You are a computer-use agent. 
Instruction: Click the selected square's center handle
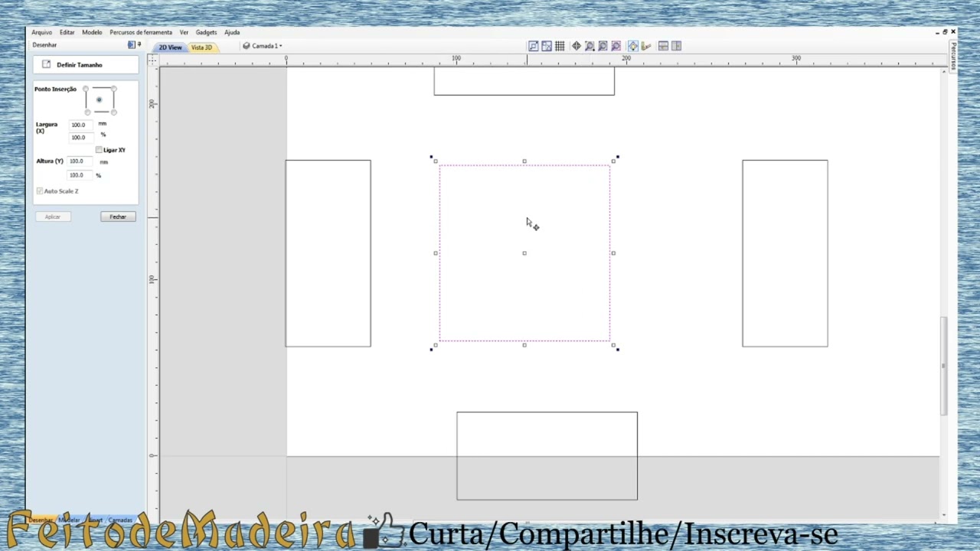524,253
